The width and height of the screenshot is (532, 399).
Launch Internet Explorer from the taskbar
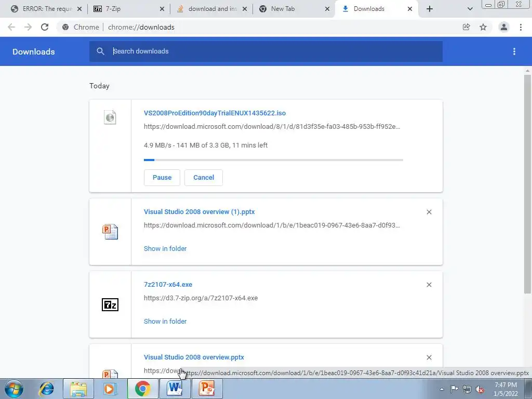click(x=46, y=389)
